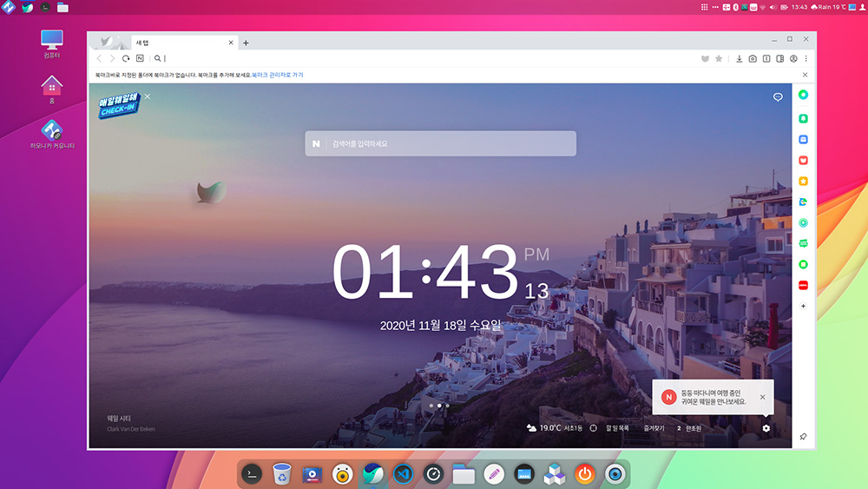Click the floating whale mascot on the page
Image resolution: width=868 pixels, height=489 pixels.
click(211, 192)
